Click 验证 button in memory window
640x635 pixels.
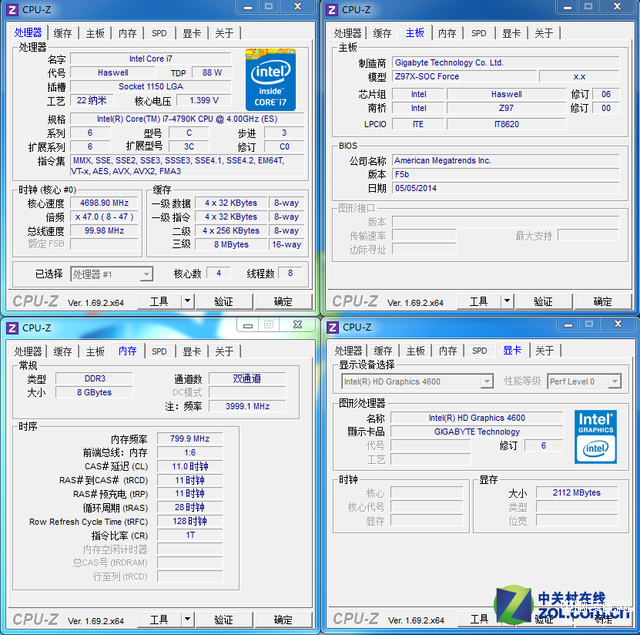point(224,619)
